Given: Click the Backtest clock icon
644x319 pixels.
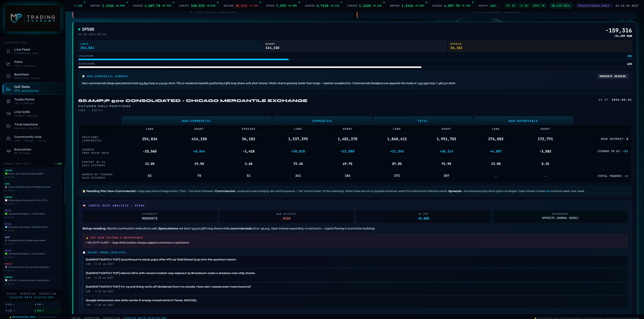Looking at the screenshot, I should tap(9, 76).
